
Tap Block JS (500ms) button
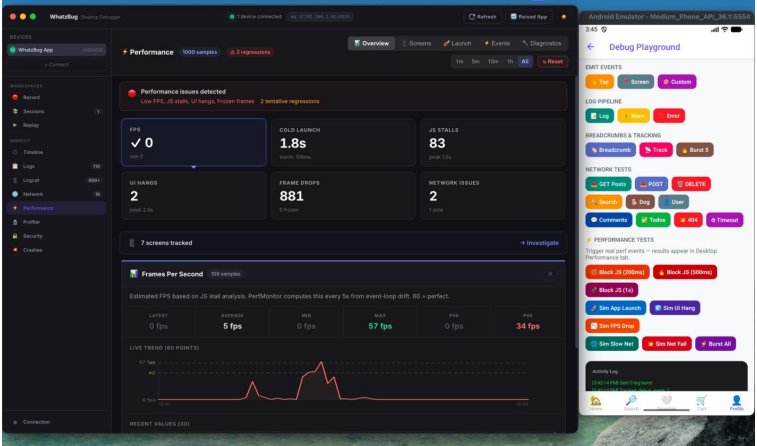(x=685, y=272)
